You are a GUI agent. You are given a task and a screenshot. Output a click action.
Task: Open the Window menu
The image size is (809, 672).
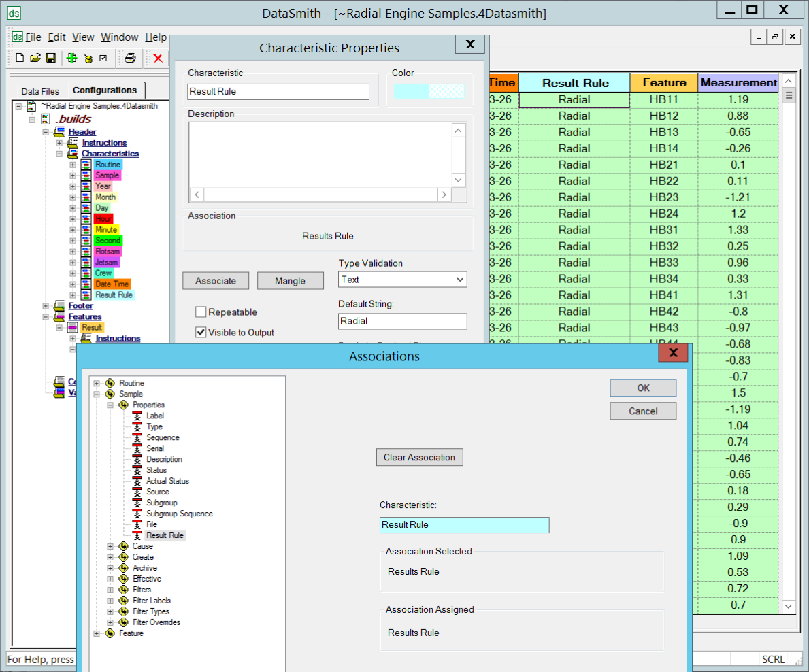point(119,37)
